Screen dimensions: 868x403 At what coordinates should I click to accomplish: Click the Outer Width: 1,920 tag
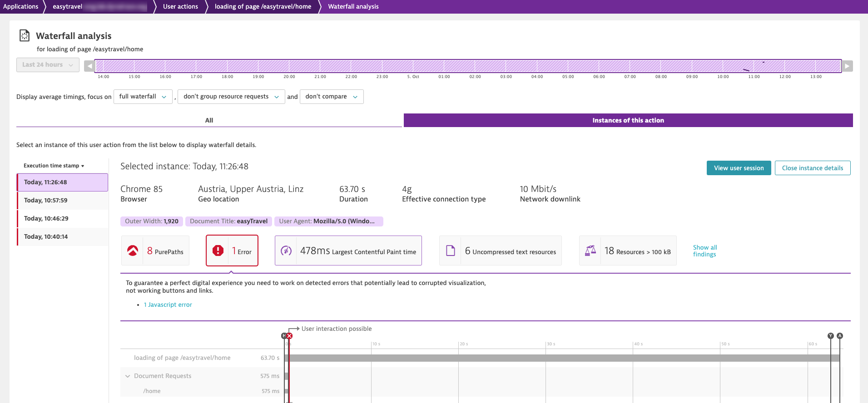pos(152,221)
